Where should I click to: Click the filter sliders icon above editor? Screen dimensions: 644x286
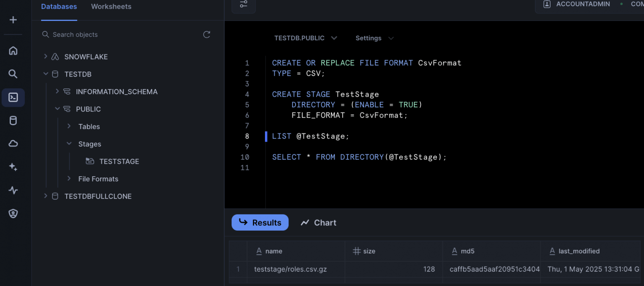(244, 5)
